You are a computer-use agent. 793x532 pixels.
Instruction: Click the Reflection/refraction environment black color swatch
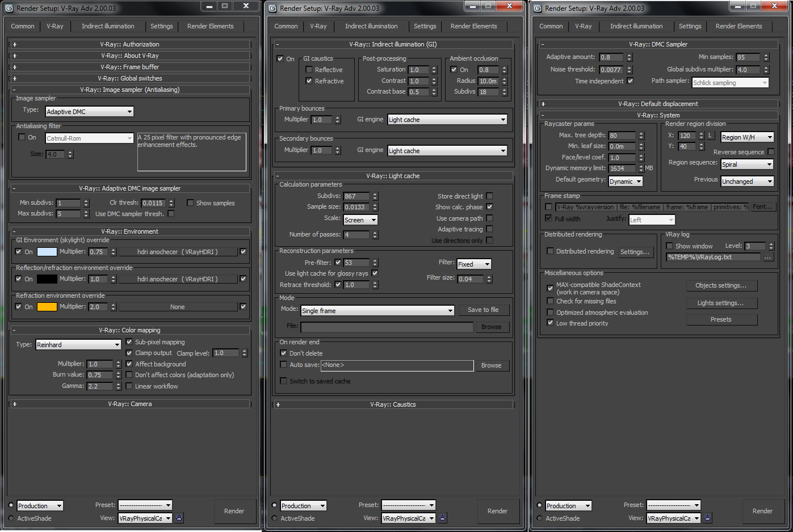pos(47,279)
